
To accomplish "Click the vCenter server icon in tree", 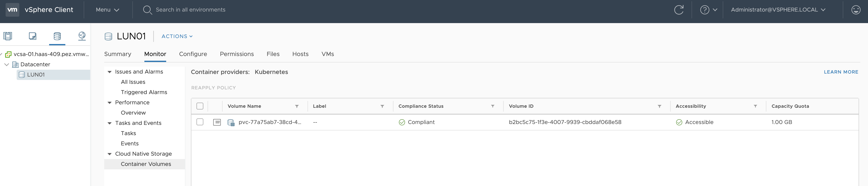I will [x=8, y=54].
